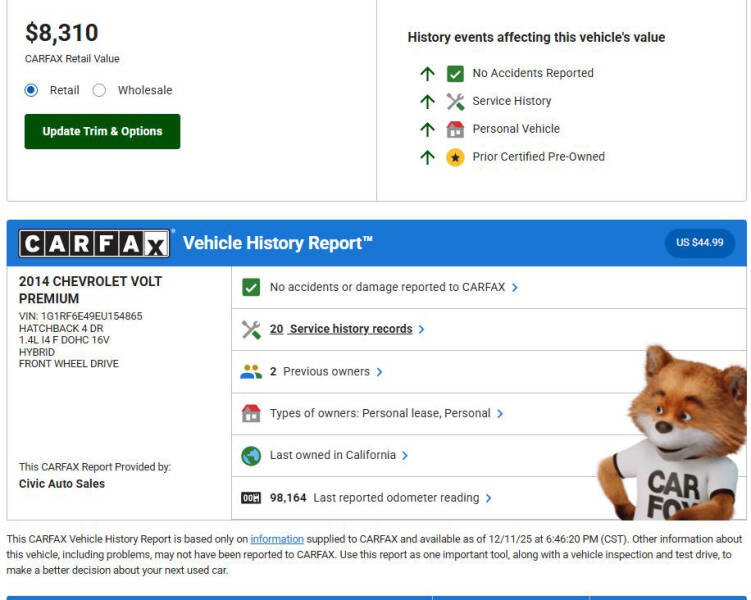Click the no accidents green checkbox icon
The height and width of the screenshot is (600, 751).
[251, 287]
